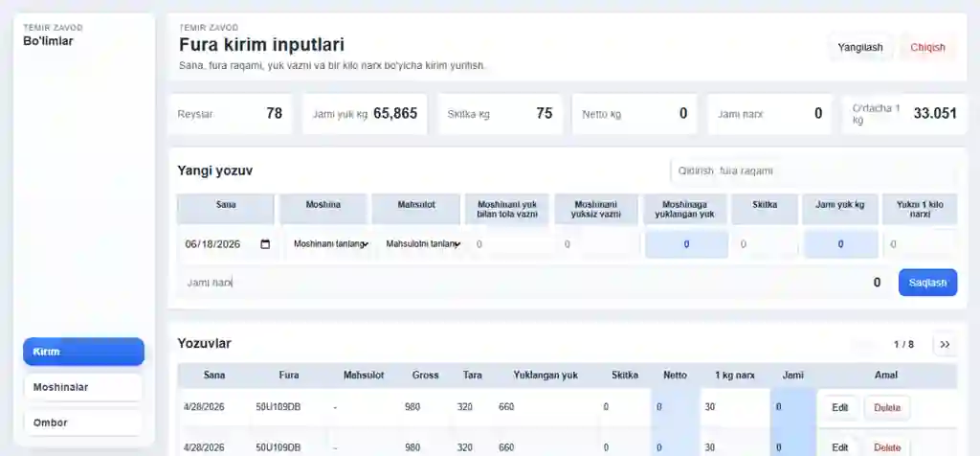Click the Fura column header in Yozuvlar
This screenshot has width=980, height=456.
click(x=289, y=376)
